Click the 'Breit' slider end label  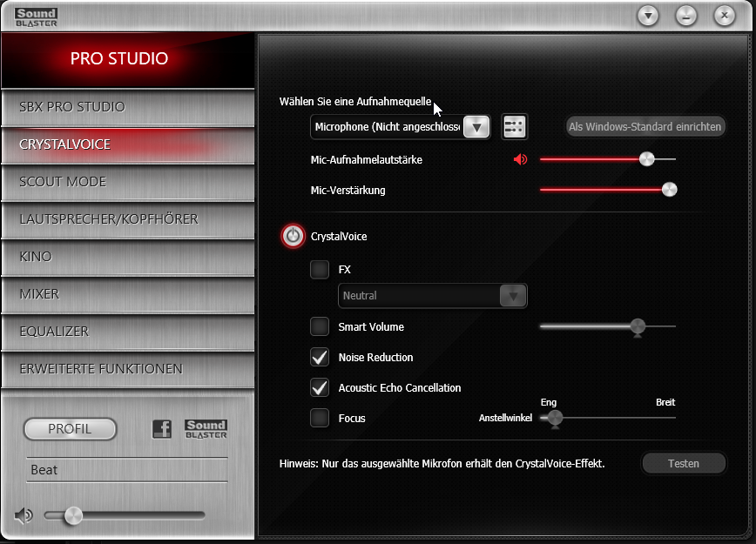pos(665,402)
